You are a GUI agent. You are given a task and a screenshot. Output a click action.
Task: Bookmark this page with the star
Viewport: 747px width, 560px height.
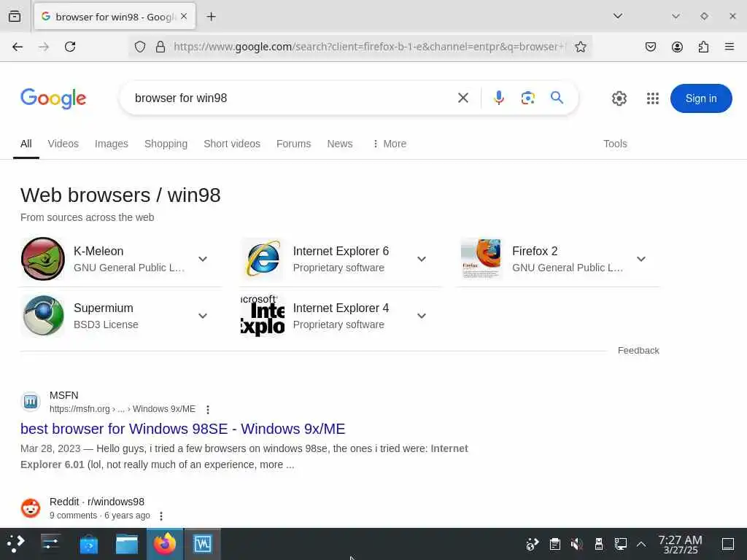[580, 47]
